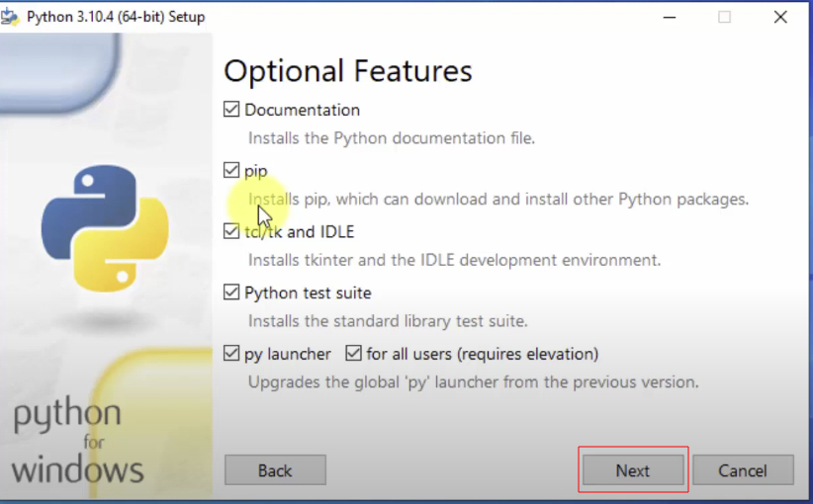
Task: Click the disabled maximize button
Action: click(x=725, y=17)
